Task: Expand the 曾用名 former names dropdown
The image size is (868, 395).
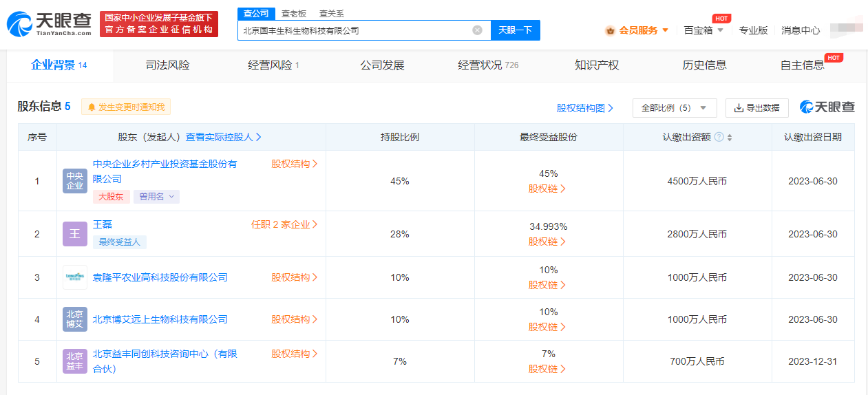Action: tap(156, 197)
